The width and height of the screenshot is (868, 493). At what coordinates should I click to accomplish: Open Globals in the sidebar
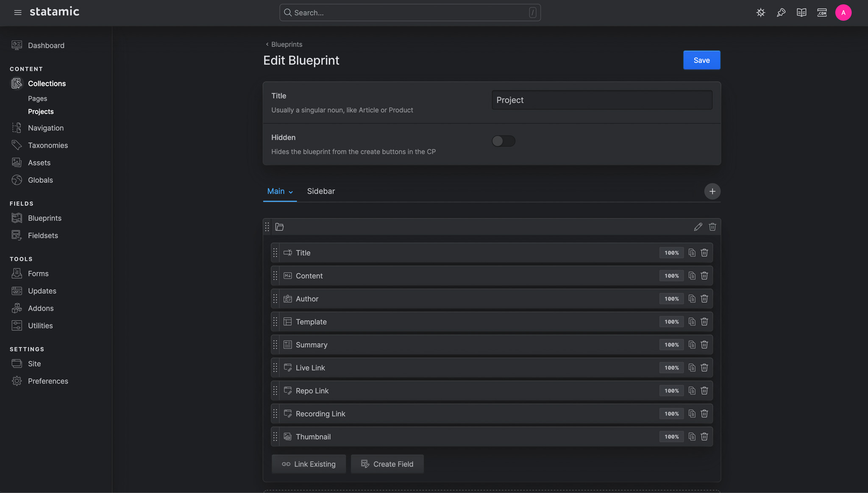point(40,180)
